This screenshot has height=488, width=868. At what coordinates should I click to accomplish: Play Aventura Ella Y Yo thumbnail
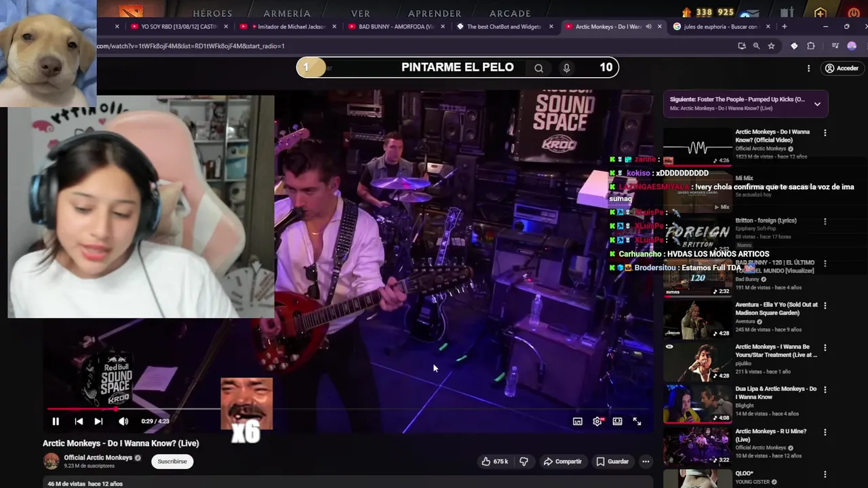[697, 319]
